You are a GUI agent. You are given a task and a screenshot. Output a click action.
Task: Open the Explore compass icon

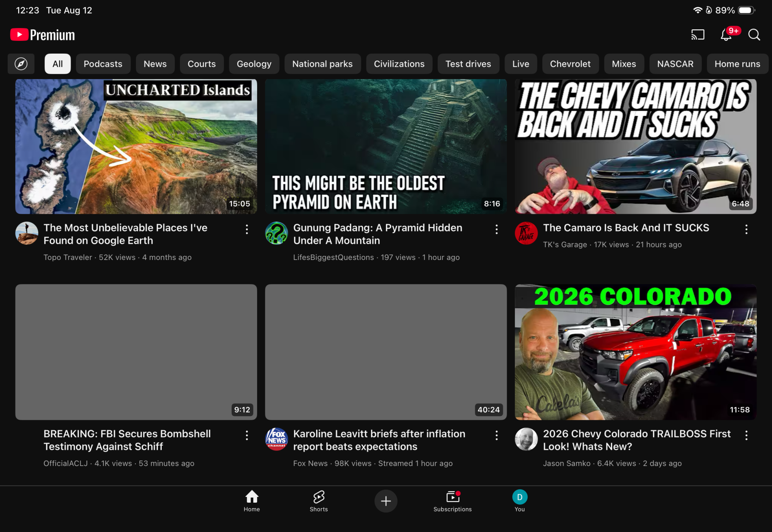click(x=21, y=64)
